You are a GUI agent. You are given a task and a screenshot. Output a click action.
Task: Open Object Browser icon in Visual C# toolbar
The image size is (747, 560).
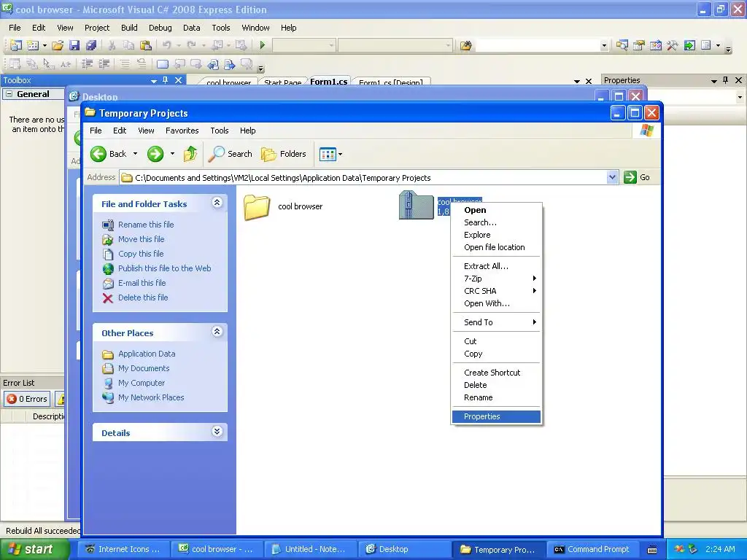pyautogui.click(x=656, y=45)
